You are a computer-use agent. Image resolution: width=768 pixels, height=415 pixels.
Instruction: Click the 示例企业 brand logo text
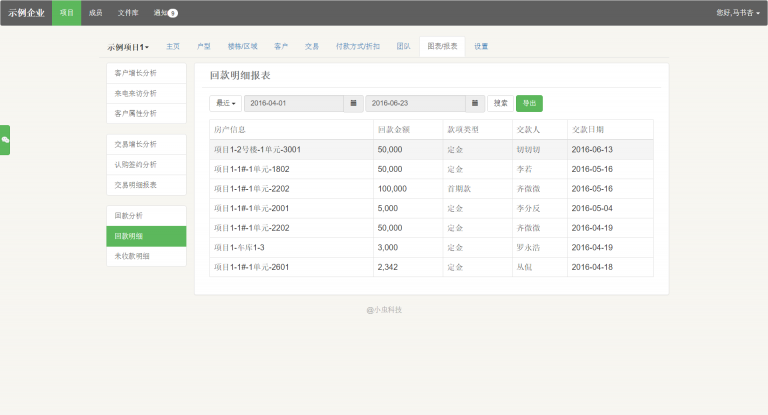point(26,13)
